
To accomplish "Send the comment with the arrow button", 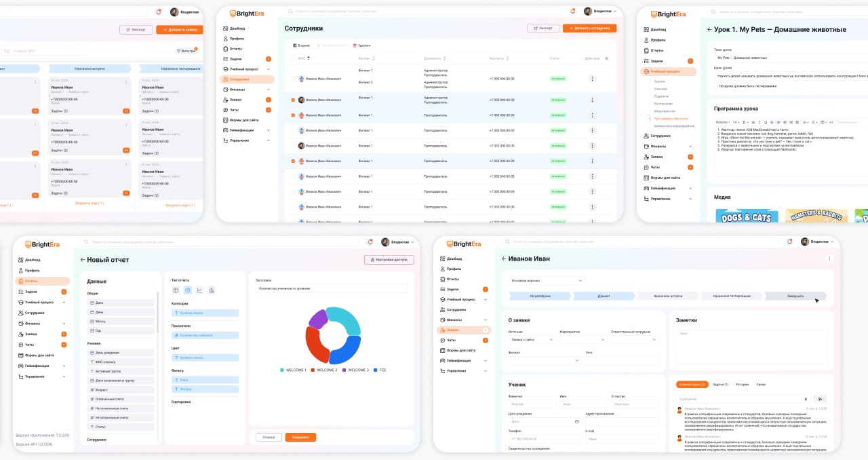I will pyautogui.click(x=821, y=399).
